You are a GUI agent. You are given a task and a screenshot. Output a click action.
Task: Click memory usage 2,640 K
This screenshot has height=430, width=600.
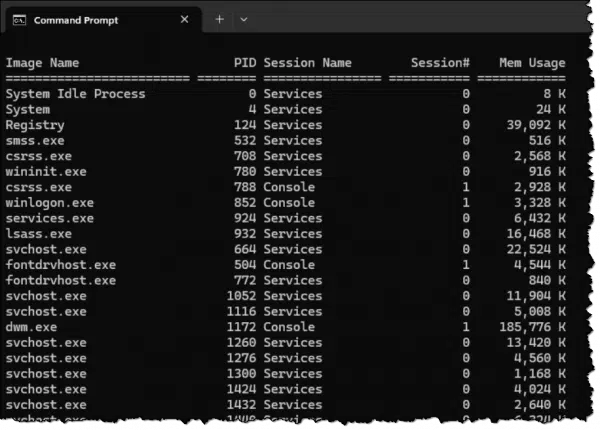pyautogui.click(x=540, y=405)
